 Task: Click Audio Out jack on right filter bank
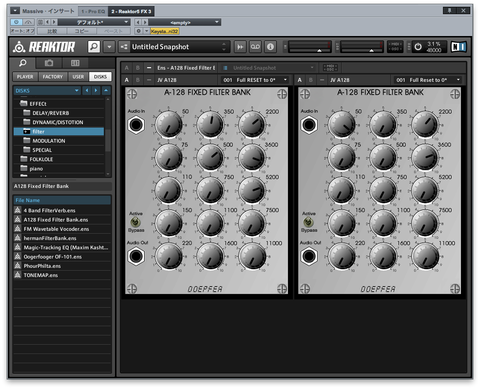[309, 256]
